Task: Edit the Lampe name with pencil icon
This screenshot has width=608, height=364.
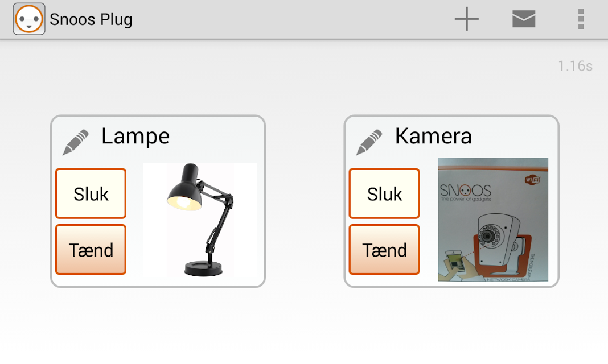Action: (x=76, y=142)
